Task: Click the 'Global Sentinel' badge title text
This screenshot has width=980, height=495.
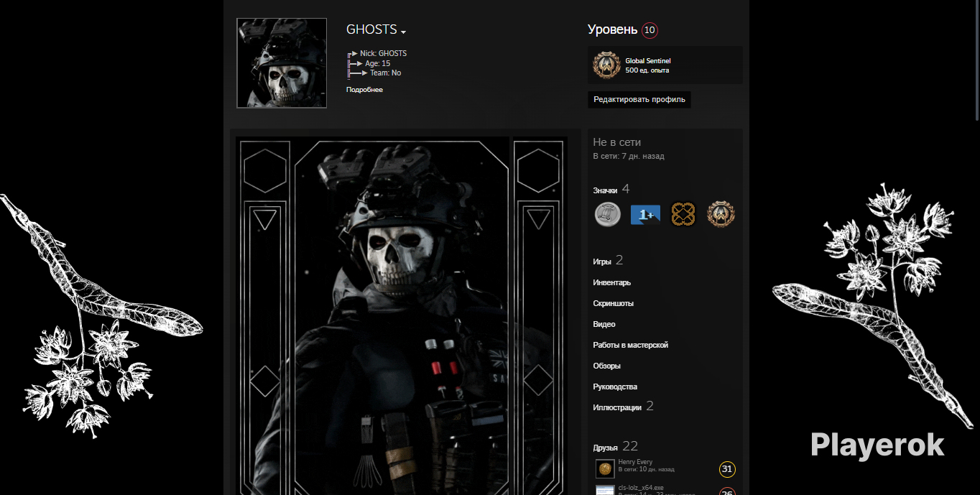Action: [647, 61]
